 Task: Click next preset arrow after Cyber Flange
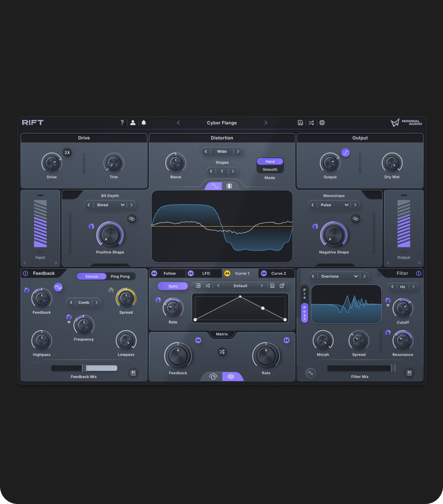pos(266,123)
